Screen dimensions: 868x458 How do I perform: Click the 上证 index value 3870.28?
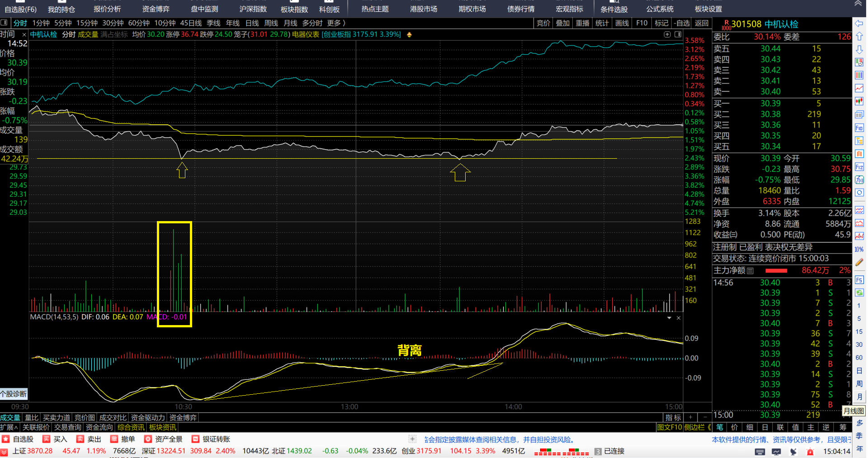(40, 451)
